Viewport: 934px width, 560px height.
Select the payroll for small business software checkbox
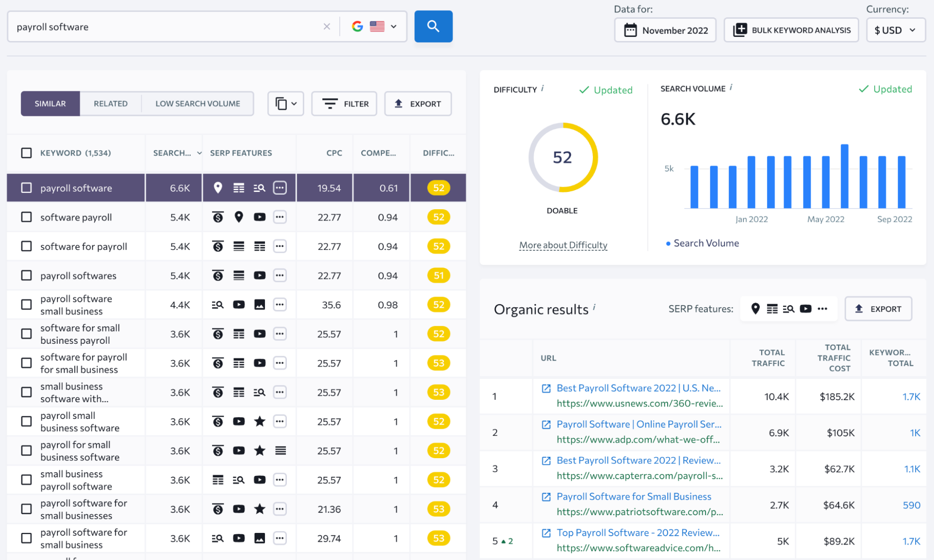[x=27, y=451]
